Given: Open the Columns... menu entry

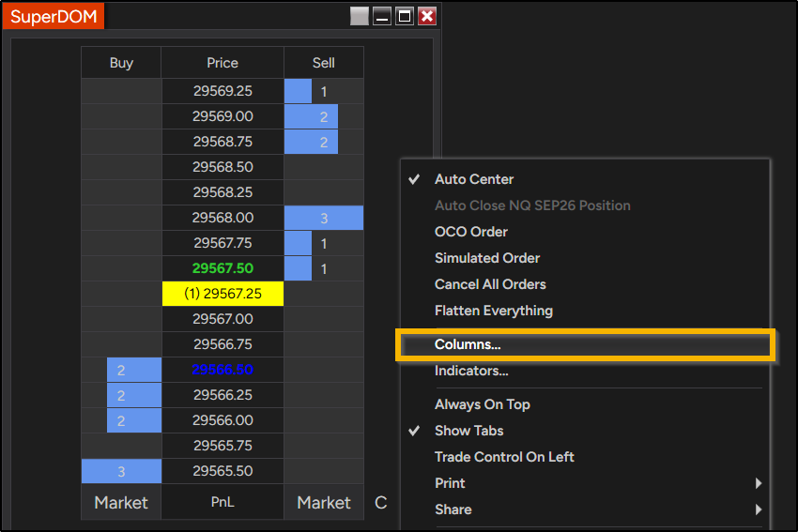Looking at the screenshot, I should [585, 344].
